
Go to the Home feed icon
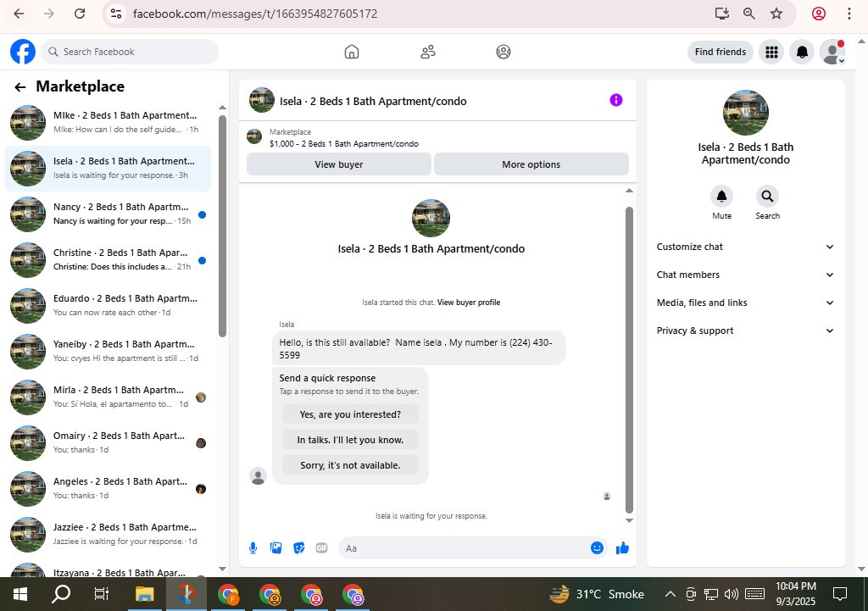pos(352,52)
